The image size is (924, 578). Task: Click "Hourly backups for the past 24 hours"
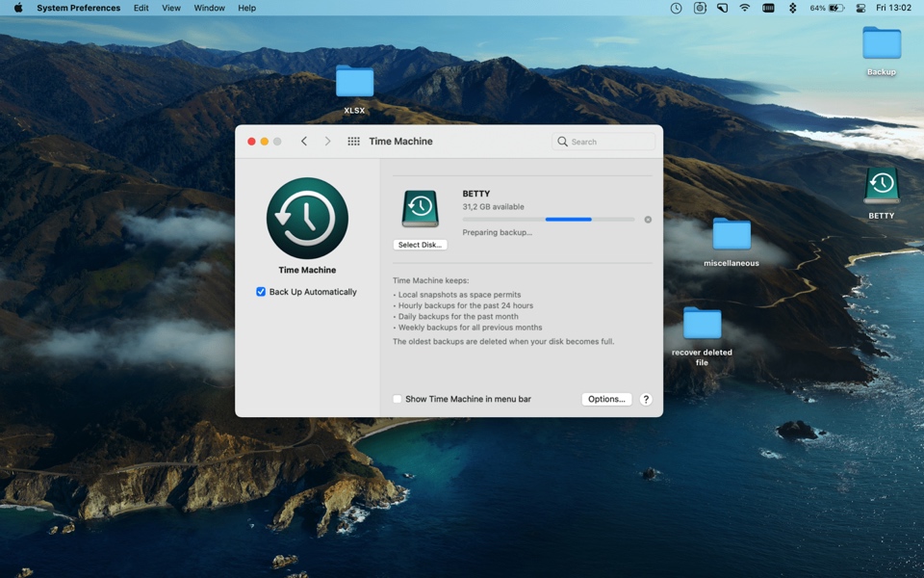point(466,305)
